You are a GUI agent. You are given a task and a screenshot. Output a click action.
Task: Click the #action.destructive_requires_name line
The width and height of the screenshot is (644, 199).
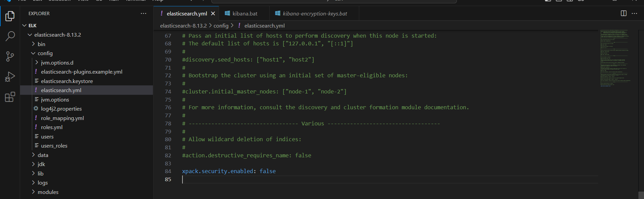(x=247, y=155)
